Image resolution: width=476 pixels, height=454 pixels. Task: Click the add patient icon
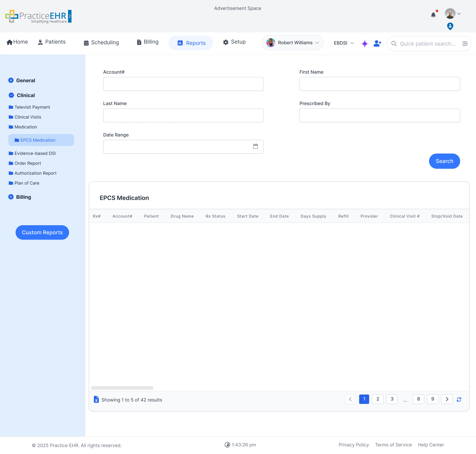click(377, 43)
